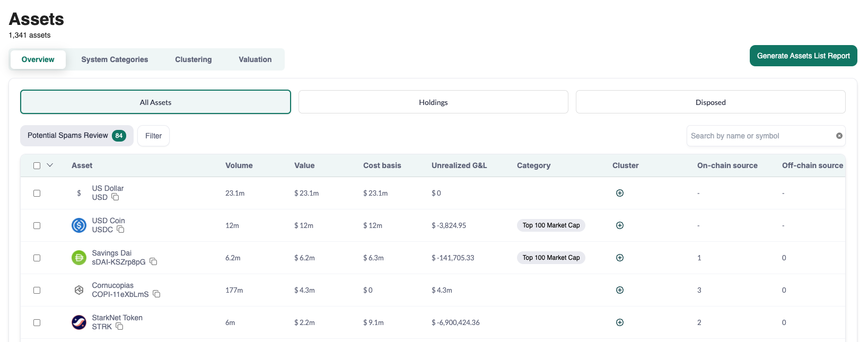The image size is (868, 342).
Task: Switch to the Clustering tab
Action: pyautogui.click(x=193, y=59)
